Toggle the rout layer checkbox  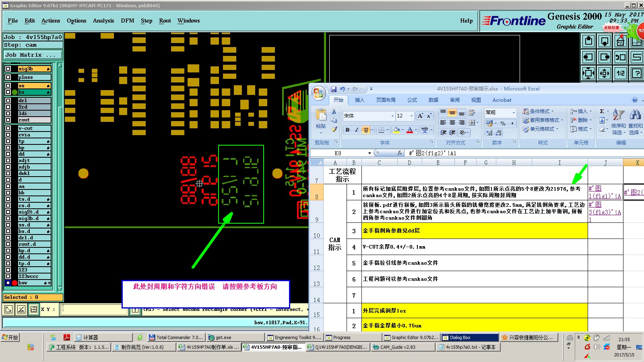coord(8,120)
